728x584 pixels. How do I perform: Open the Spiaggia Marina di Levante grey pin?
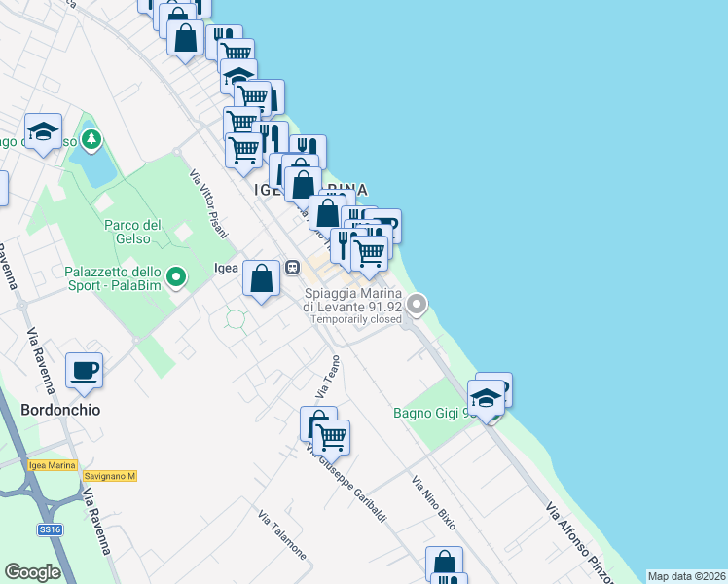(x=417, y=305)
